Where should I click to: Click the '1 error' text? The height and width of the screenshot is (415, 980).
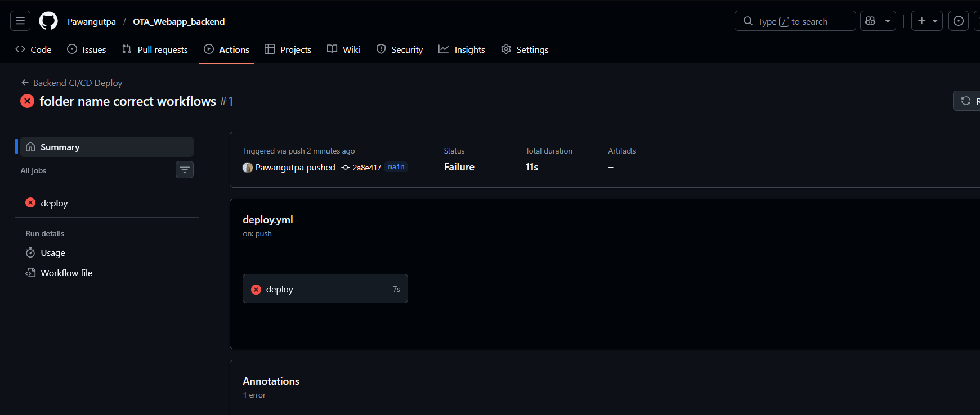(254, 395)
